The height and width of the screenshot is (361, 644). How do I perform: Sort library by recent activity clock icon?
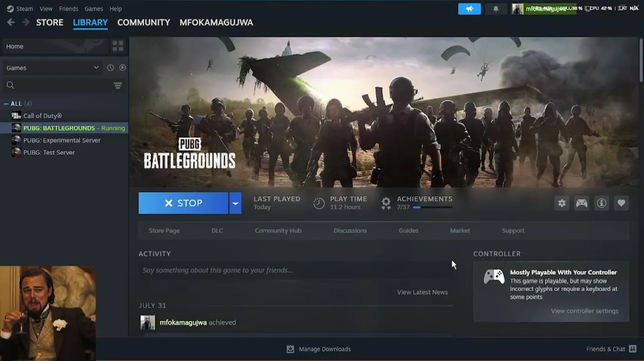click(x=110, y=68)
